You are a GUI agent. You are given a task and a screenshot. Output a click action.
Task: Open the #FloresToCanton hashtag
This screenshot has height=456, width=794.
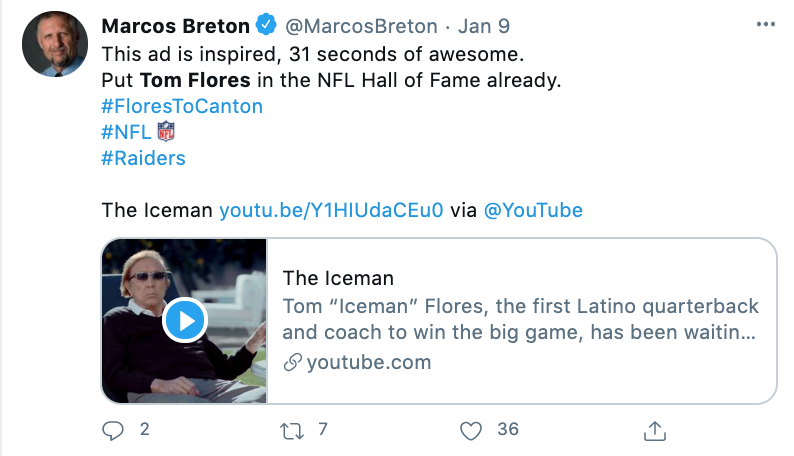[x=182, y=106]
